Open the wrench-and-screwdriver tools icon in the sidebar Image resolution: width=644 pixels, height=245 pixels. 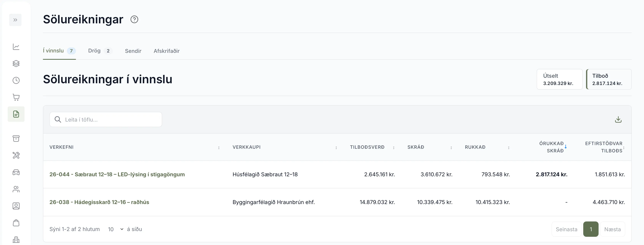[x=16, y=155]
